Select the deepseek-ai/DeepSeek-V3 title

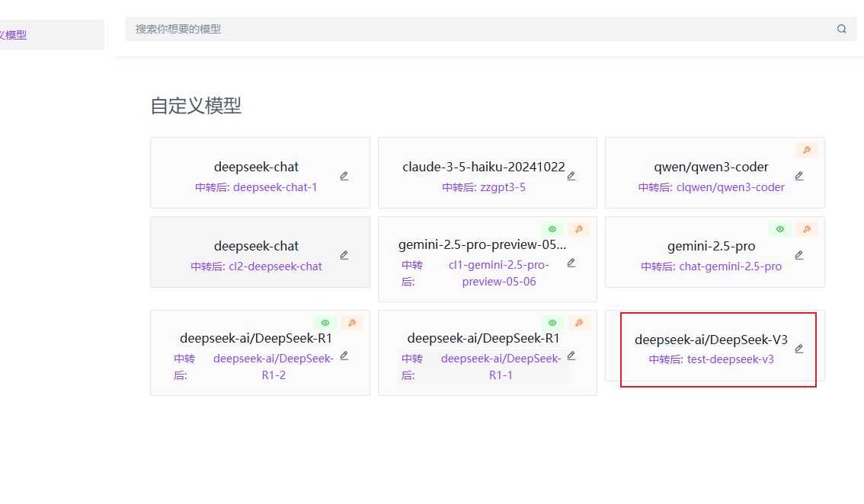point(711,340)
